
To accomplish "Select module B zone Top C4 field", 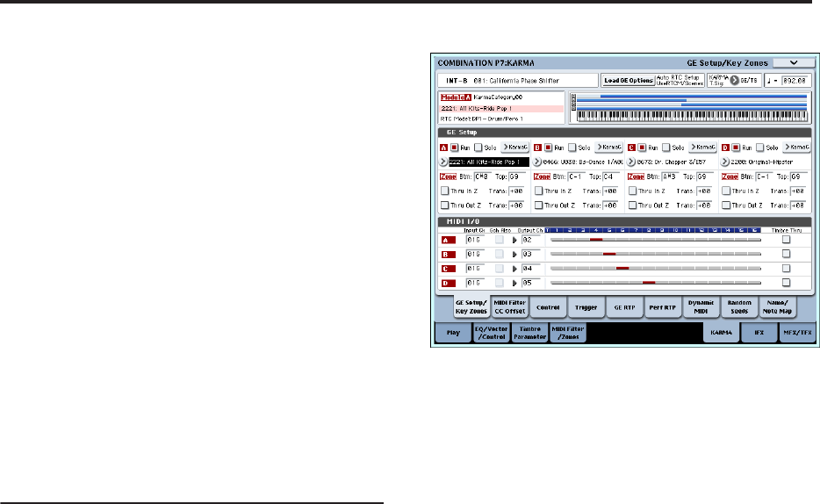I will click(611, 176).
